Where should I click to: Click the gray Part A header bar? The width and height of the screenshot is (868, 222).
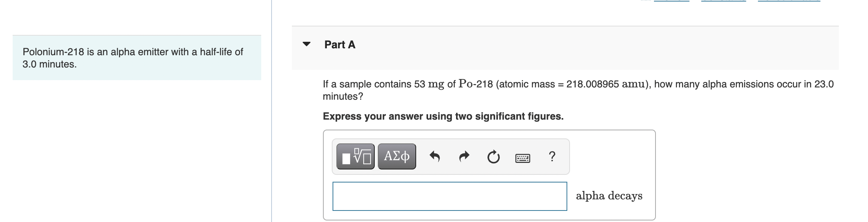tap(565, 48)
